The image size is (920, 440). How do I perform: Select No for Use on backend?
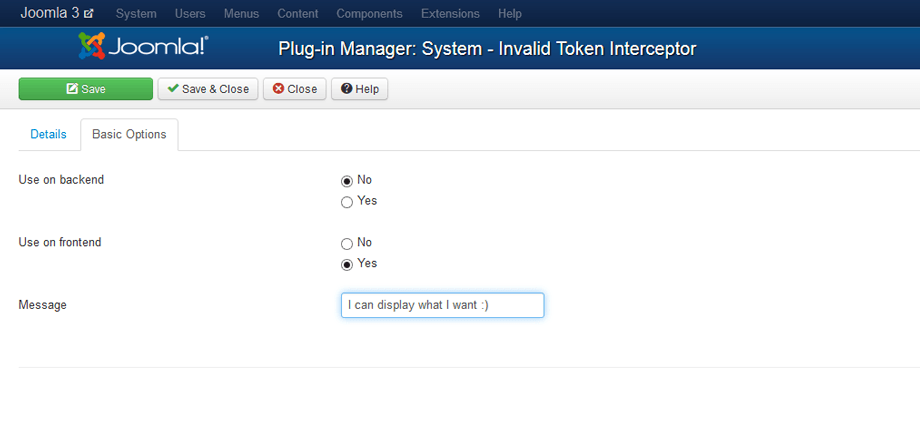(x=347, y=181)
